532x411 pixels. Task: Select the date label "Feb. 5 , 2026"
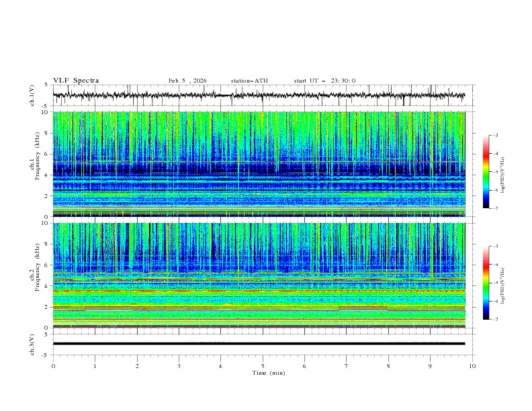point(187,81)
